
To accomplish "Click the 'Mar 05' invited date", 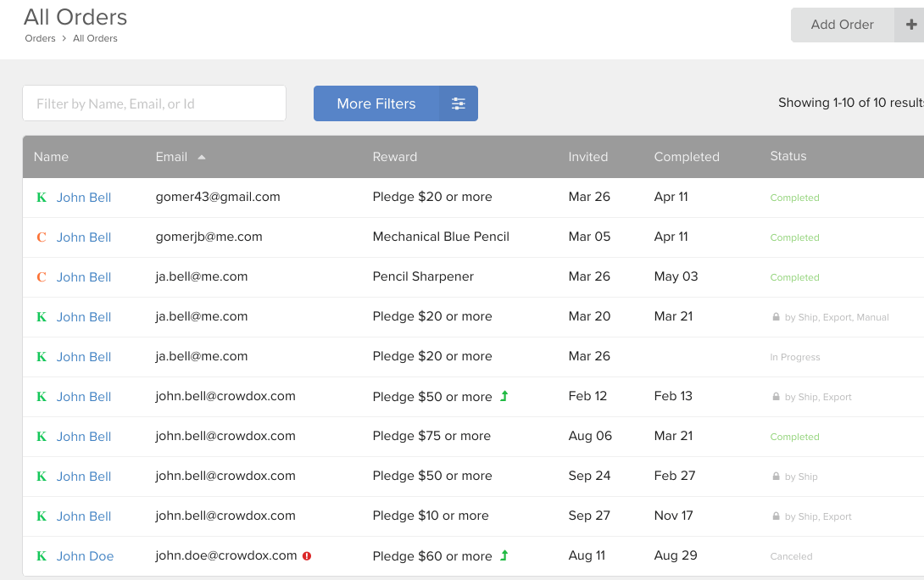I will coord(589,237).
